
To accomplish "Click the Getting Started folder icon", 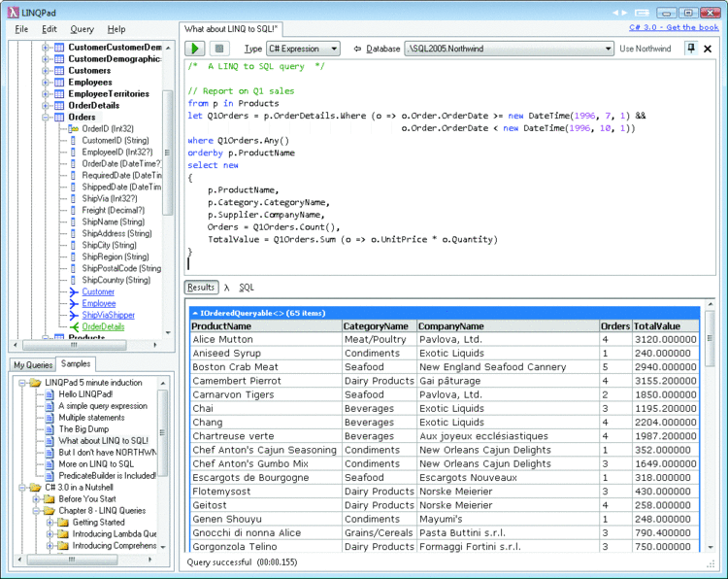I will click(63, 523).
